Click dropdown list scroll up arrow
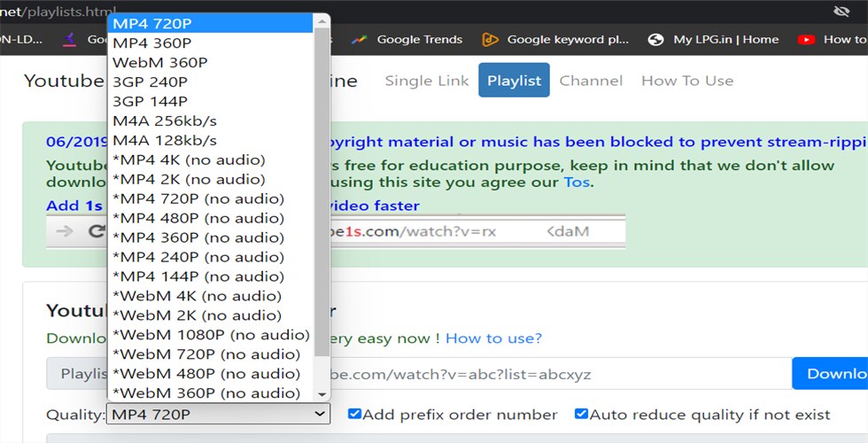The width and height of the screenshot is (868, 443). (x=322, y=21)
